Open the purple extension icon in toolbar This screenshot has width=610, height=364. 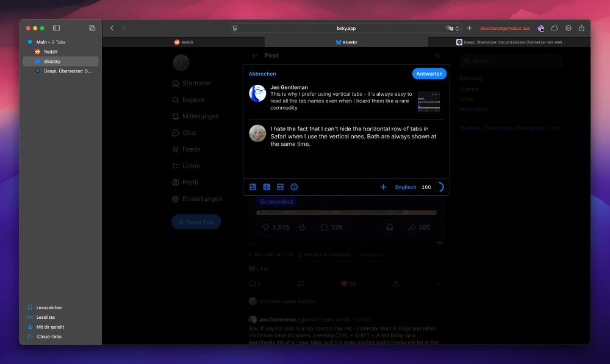pos(540,28)
